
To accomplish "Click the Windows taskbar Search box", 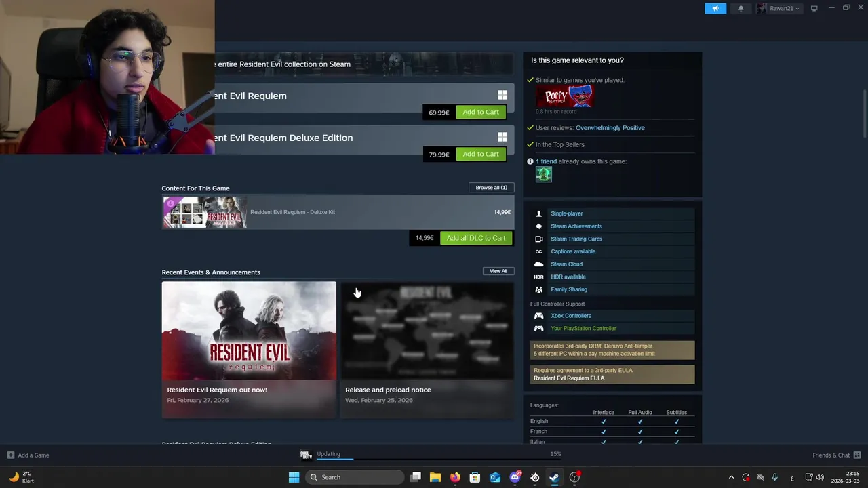I will (x=355, y=477).
